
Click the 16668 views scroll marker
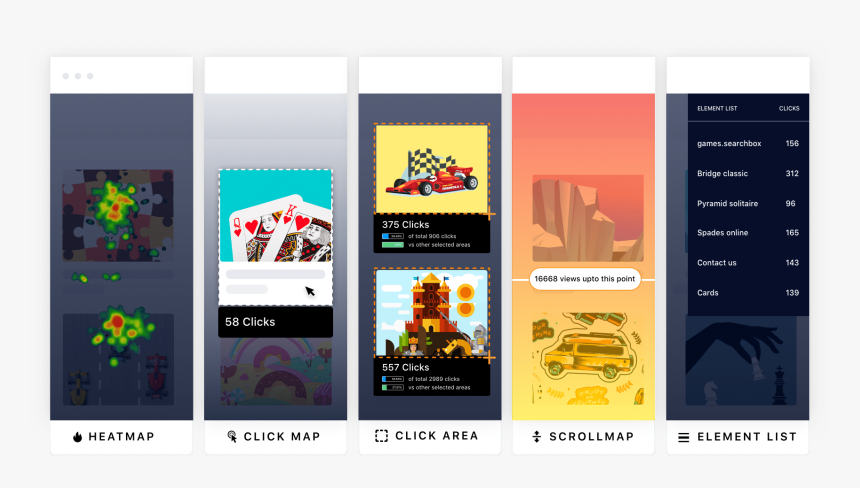585,279
